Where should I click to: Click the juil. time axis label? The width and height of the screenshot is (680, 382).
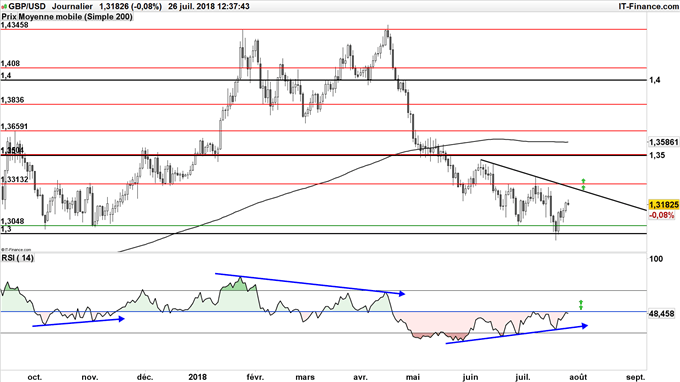click(523, 377)
